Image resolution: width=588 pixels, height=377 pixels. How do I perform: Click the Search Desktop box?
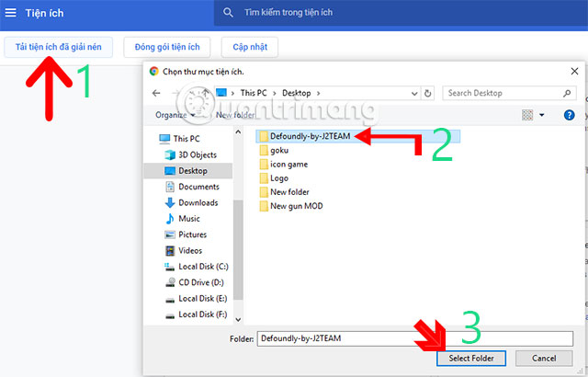(508, 93)
